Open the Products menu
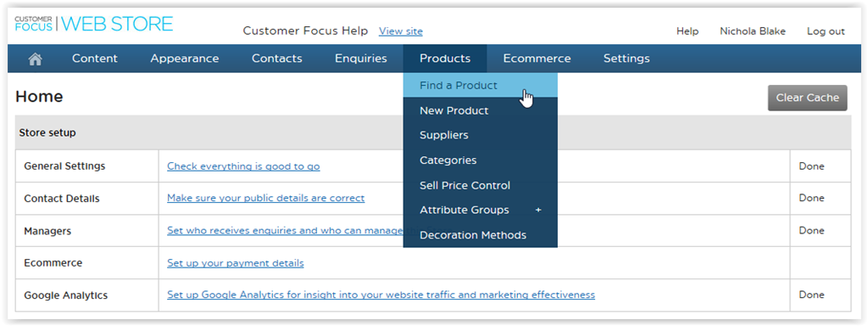Viewport: 868px width, 326px height. coord(445,59)
